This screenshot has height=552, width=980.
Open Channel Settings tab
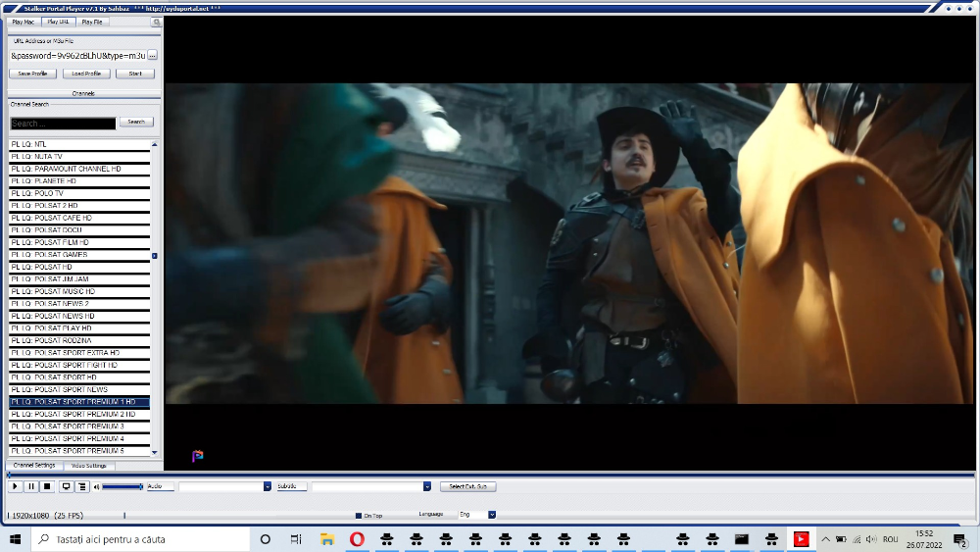click(x=34, y=466)
